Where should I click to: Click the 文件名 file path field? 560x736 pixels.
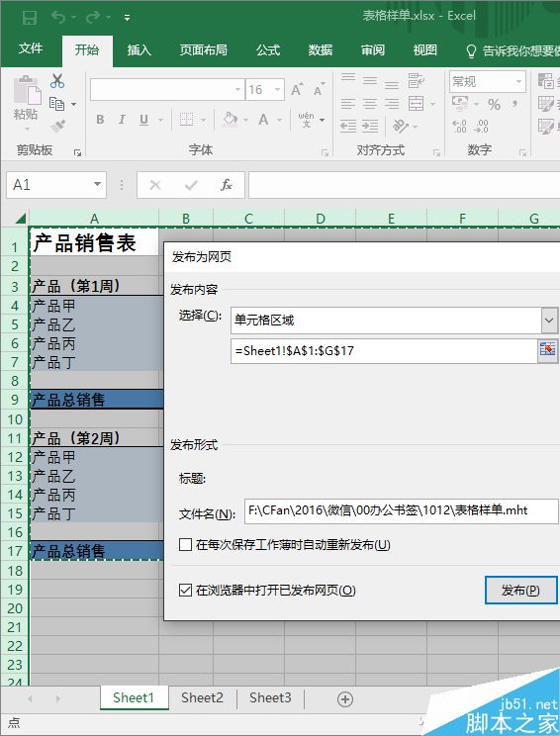tap(402, 510)
